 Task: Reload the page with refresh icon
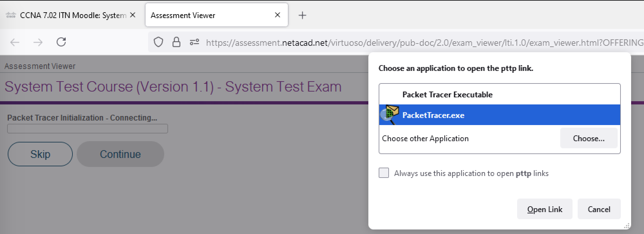pos(61,42)
